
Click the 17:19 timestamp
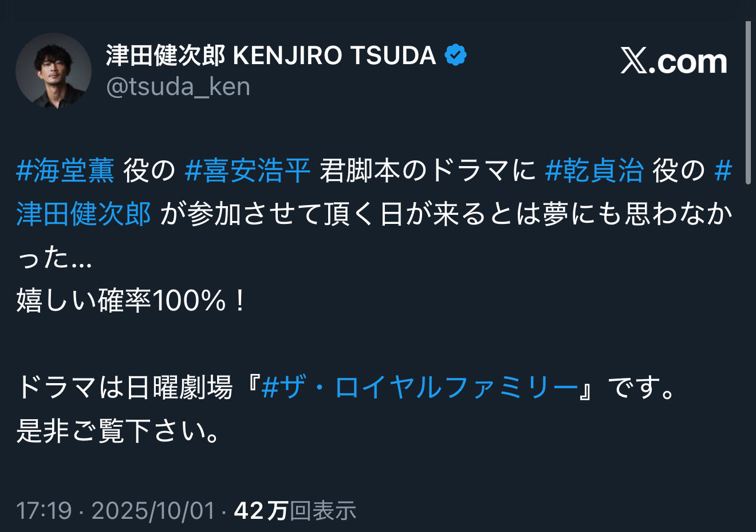click(44, 510)
